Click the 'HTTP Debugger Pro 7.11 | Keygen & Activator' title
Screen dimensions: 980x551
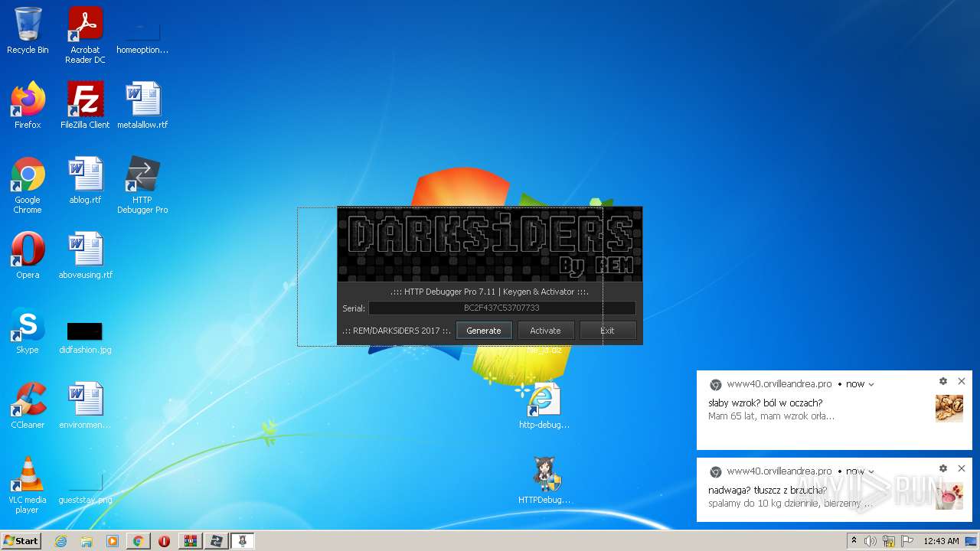[x=489, y=292]
